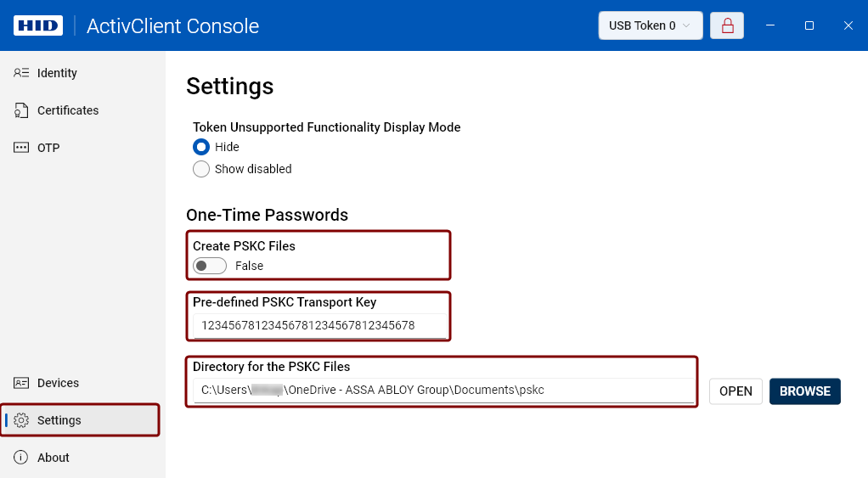Viewport: 868px width, 478px height.
Task: Maximize the ActivClient Console window
Action: coord(809,25)
